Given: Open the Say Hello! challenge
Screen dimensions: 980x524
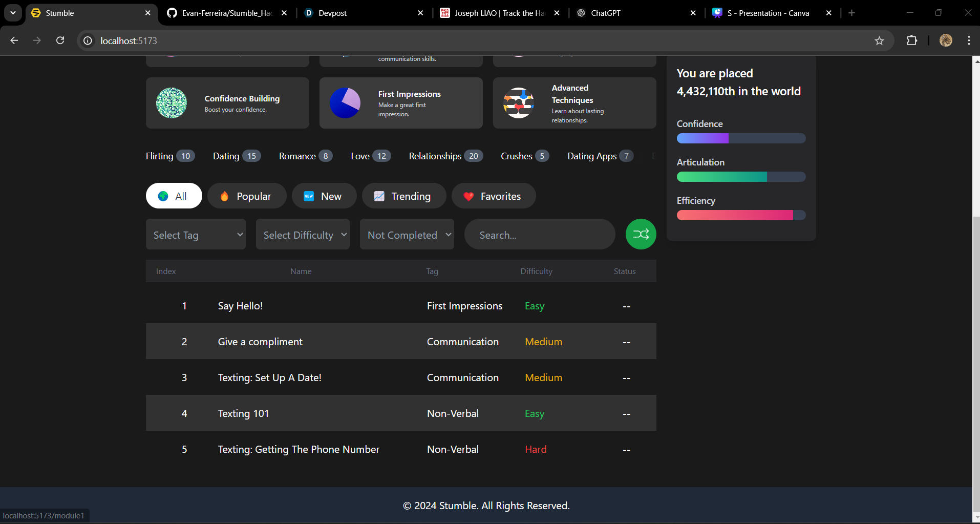Looking at the screenshot, I should pyautogui.click(x=240, y=306).
